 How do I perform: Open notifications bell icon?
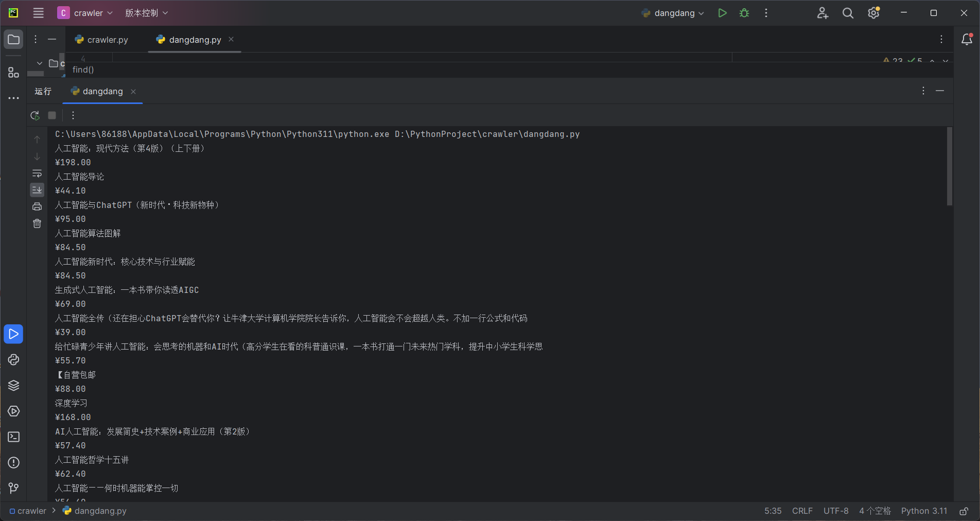[x=967, y=39]
